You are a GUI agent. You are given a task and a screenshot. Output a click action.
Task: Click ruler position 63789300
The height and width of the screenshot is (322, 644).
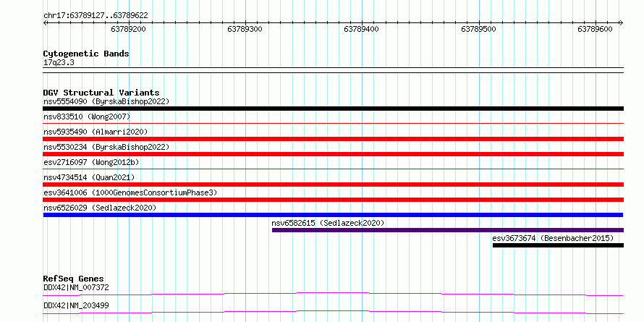coord(245,29)
